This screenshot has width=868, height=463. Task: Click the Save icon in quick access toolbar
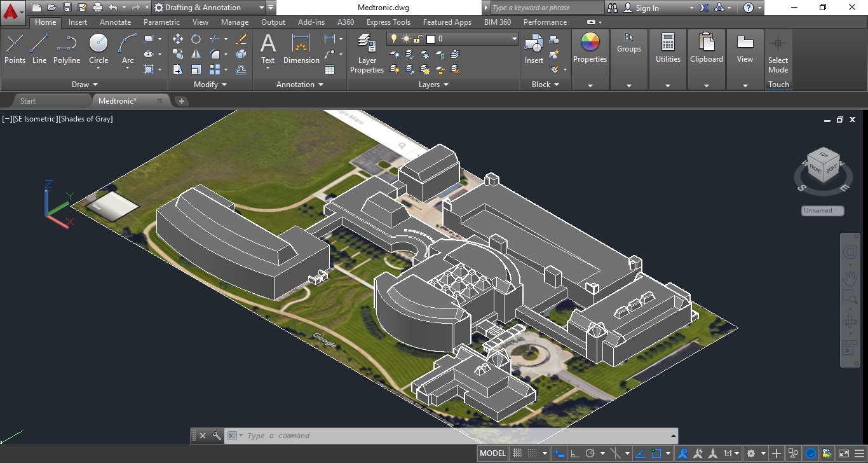(x=67, y=8)
